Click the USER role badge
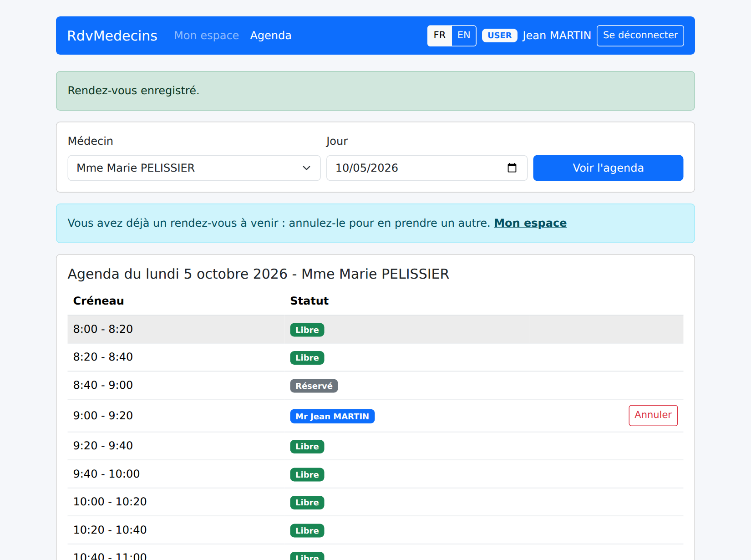The image size is (751, 560). pos(500,36)
